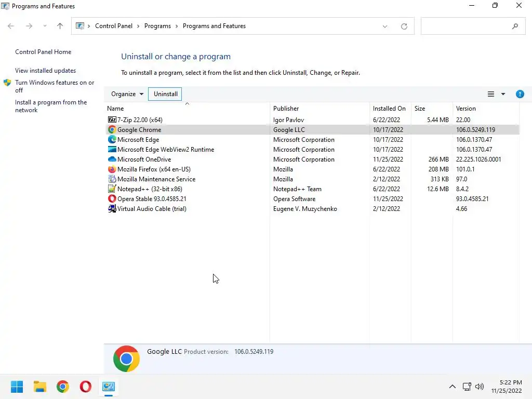This screenshot has width=532, height=399.
Task: Navigate to Control Panel breadcrumb
Action: click(x=114, y=26)
